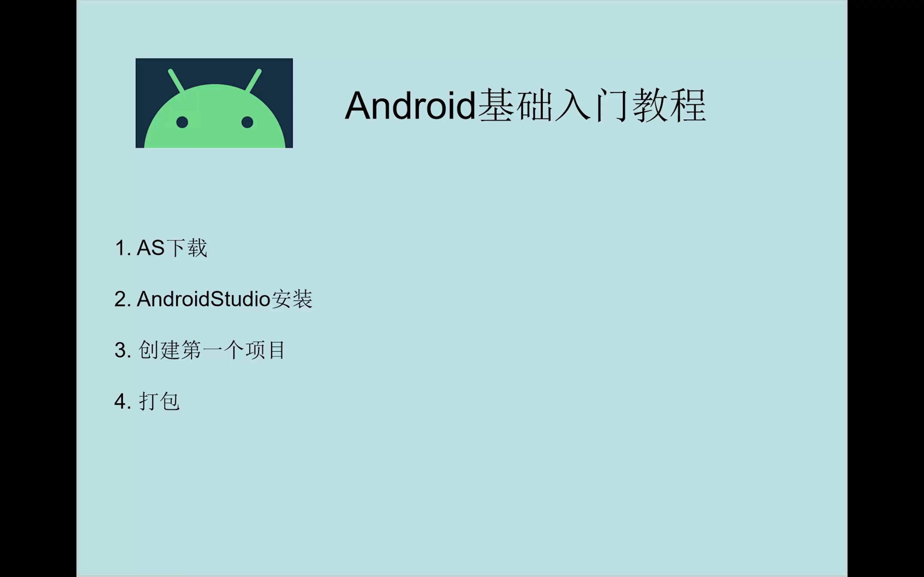
Task: Select the 创建第一个项目 list item
Action: pyautogui.click(x=211, y=350)
